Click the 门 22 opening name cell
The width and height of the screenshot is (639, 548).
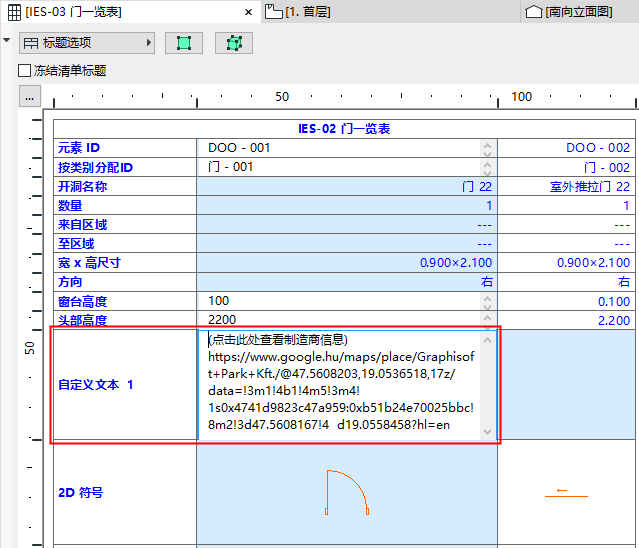point(347,186)
